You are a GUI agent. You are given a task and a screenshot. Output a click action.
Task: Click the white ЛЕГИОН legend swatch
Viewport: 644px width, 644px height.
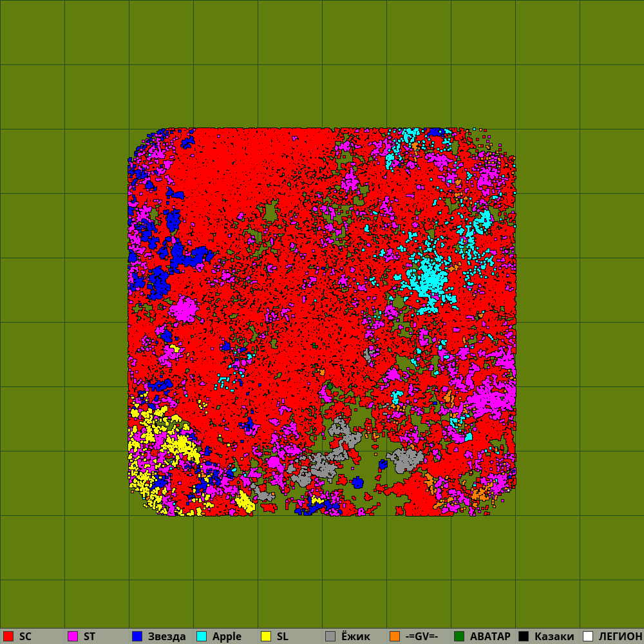point(588,636)
